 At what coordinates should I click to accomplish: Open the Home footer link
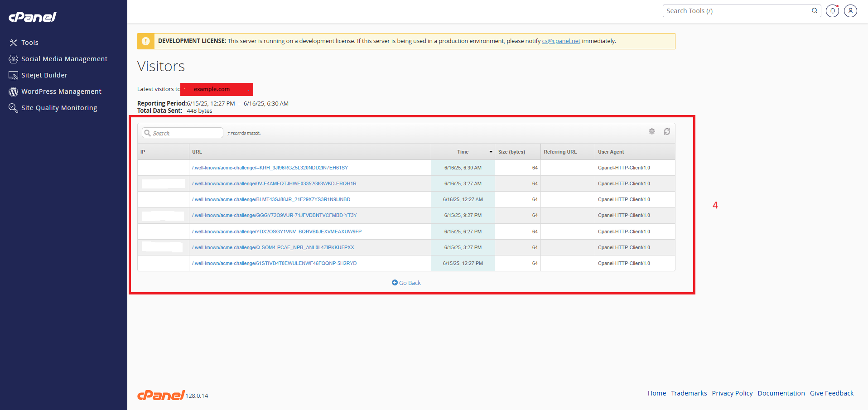pos(657,393)
